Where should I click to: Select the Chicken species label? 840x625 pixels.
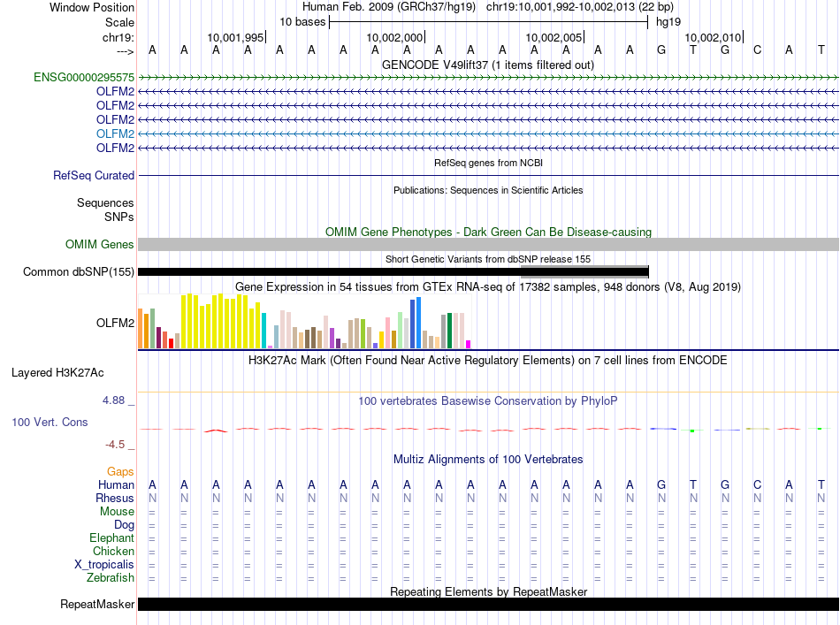pos(113,552)
